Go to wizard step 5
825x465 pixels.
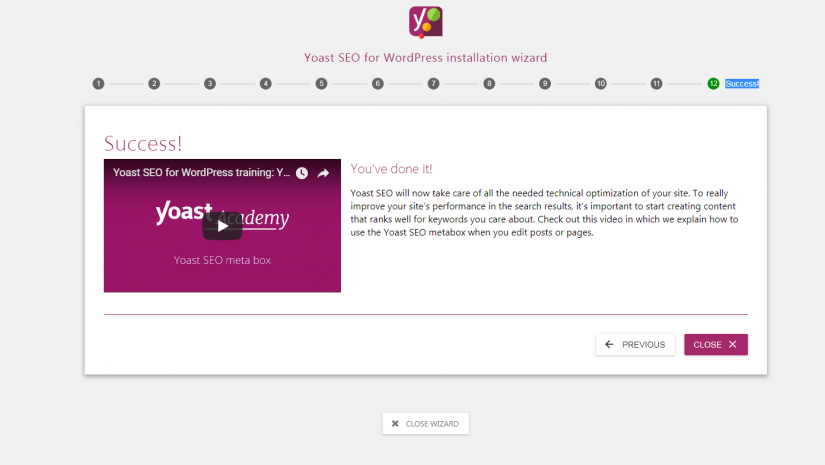click(321, 84)
